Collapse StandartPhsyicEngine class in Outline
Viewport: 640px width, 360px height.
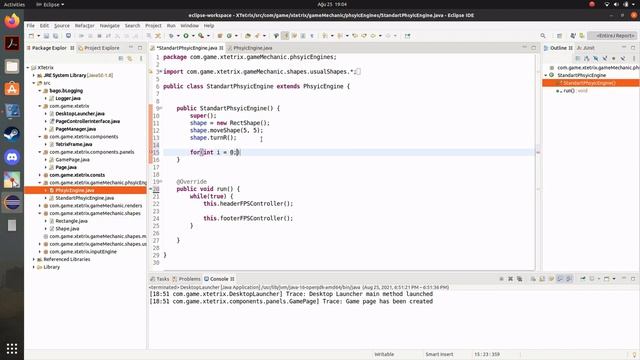click(x=546, y=76)
